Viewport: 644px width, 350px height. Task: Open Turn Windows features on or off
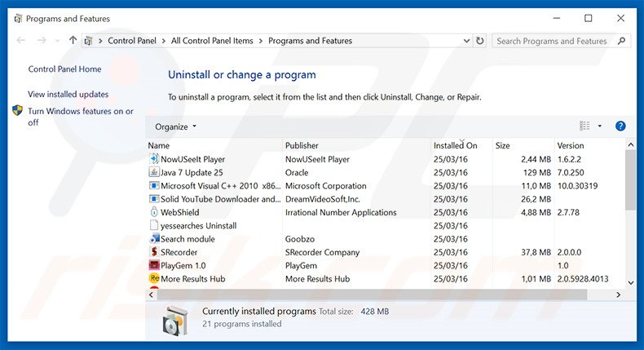pos(81,117)
